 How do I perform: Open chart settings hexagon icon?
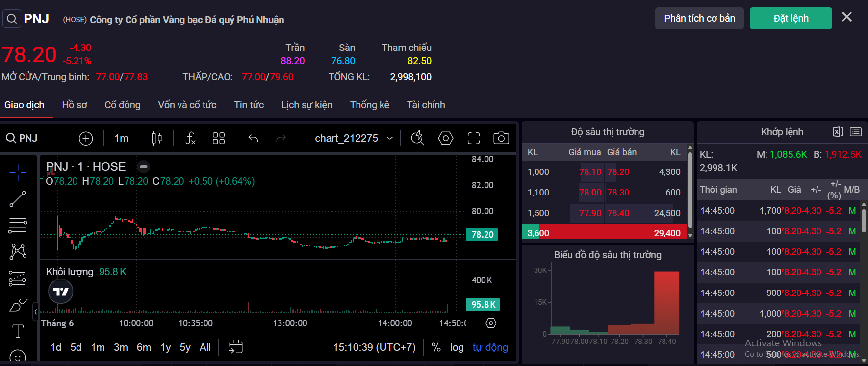coord(445,138)
